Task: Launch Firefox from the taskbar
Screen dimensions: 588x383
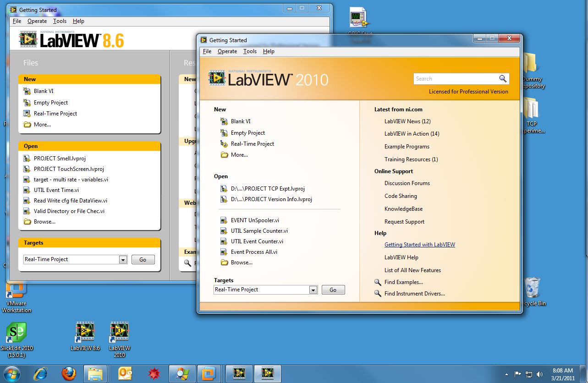Action: (x=68, y=374)
